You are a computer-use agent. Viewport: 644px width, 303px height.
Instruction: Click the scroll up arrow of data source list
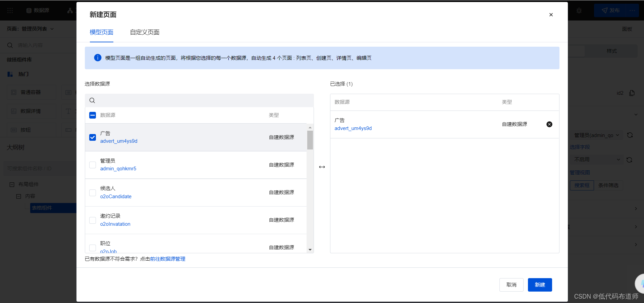tap(310, 127)
